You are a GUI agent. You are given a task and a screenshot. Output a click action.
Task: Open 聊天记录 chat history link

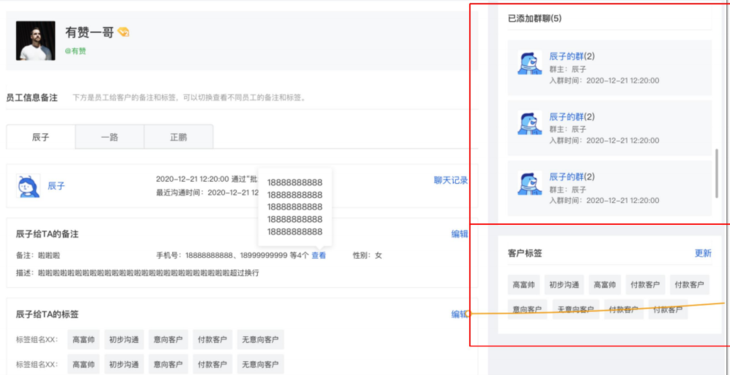click(x=451, y=180)
